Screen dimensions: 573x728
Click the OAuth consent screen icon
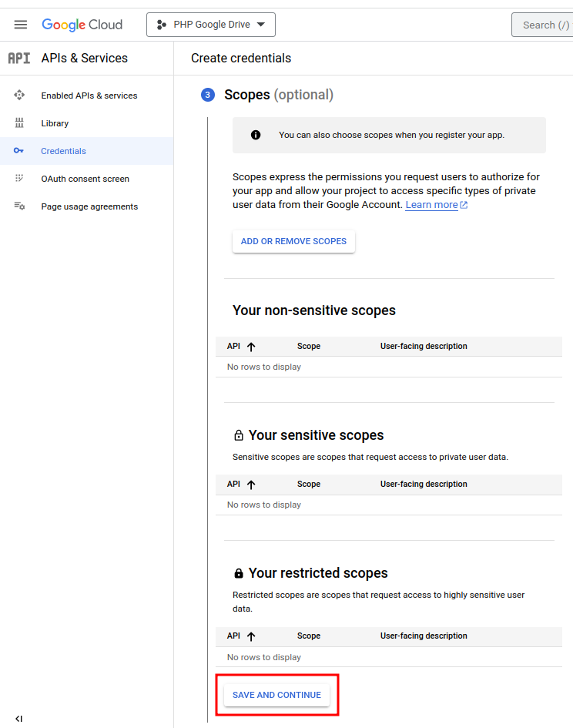pos(19,179)
